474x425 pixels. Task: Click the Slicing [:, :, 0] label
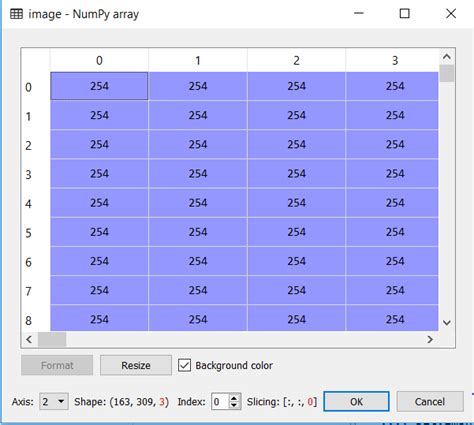click(x=282, y=402)
